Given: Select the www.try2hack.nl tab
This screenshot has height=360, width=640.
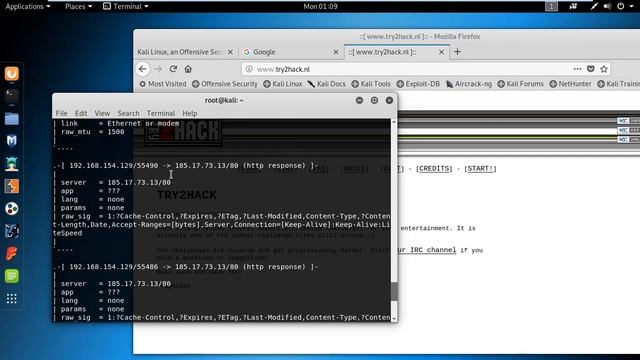Looking at the screenshot, I should (x=396, y=52).
